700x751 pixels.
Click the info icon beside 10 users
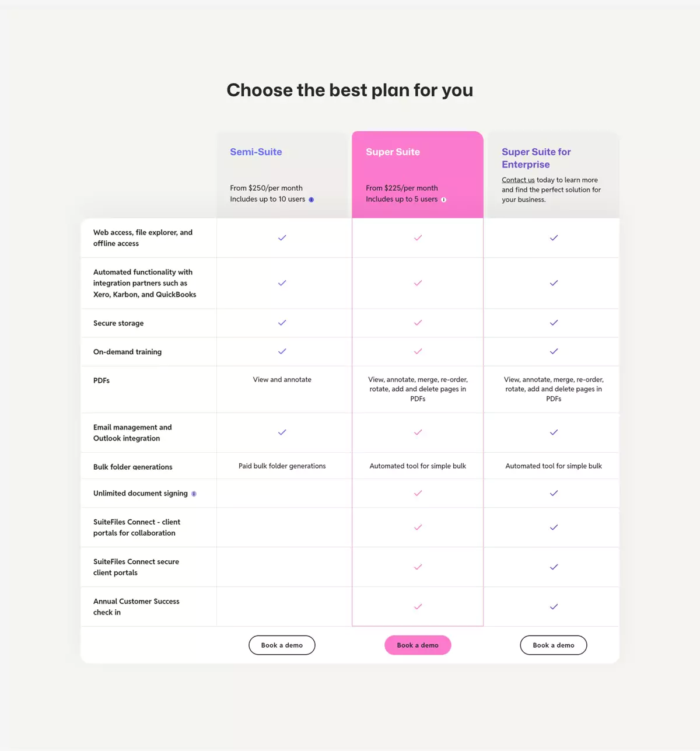[x=311, y=200]
